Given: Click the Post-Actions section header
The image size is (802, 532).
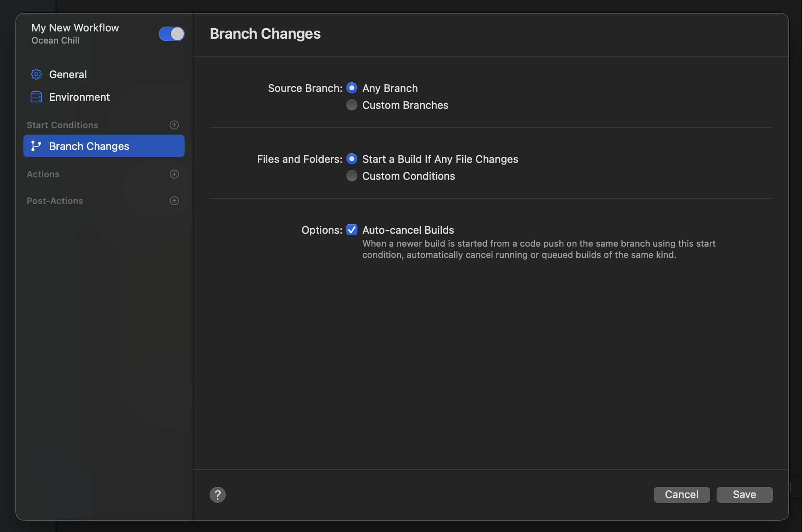Looking at the screenshot, I should point(55,201).
